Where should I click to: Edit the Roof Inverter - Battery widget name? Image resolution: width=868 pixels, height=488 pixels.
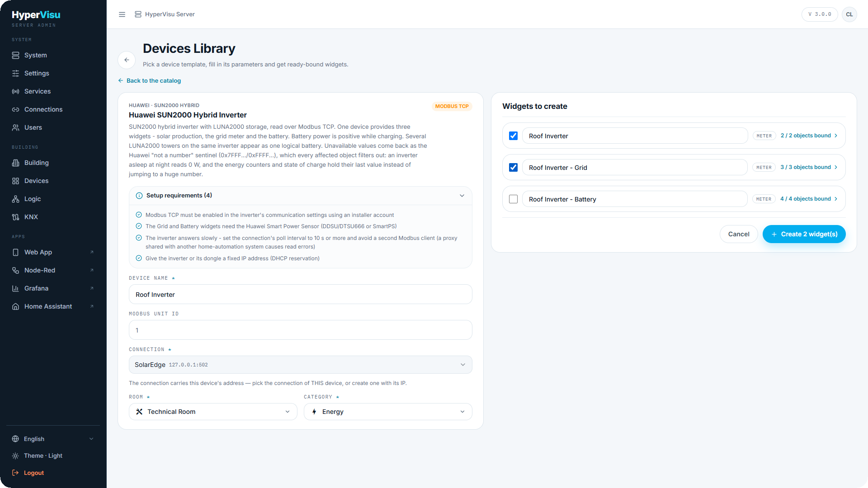(x=635, y=199)
